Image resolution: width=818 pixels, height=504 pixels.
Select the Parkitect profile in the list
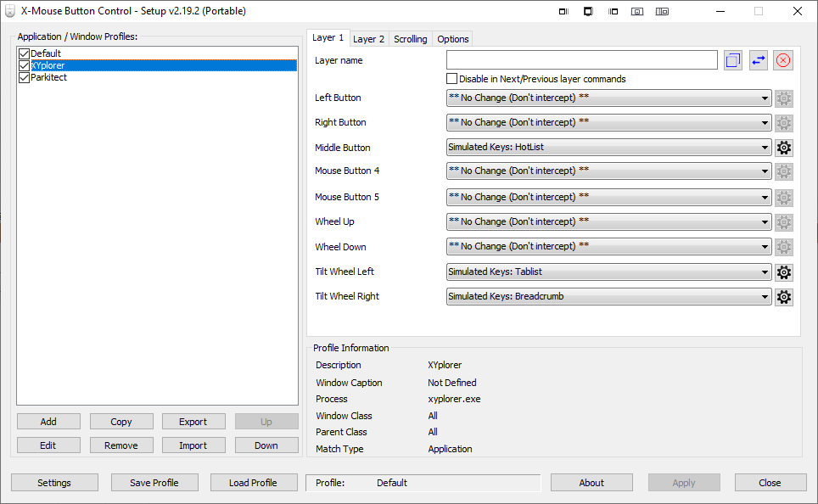(49, 77)
